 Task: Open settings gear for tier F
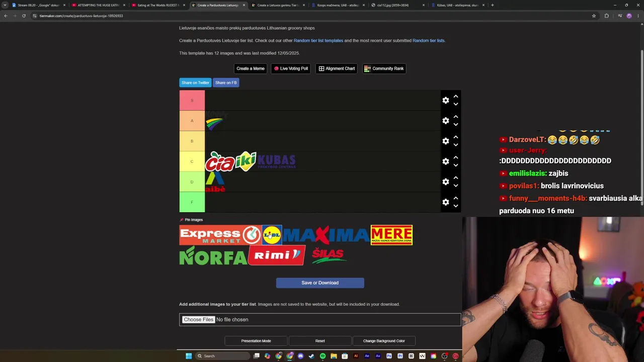(446, 202)
